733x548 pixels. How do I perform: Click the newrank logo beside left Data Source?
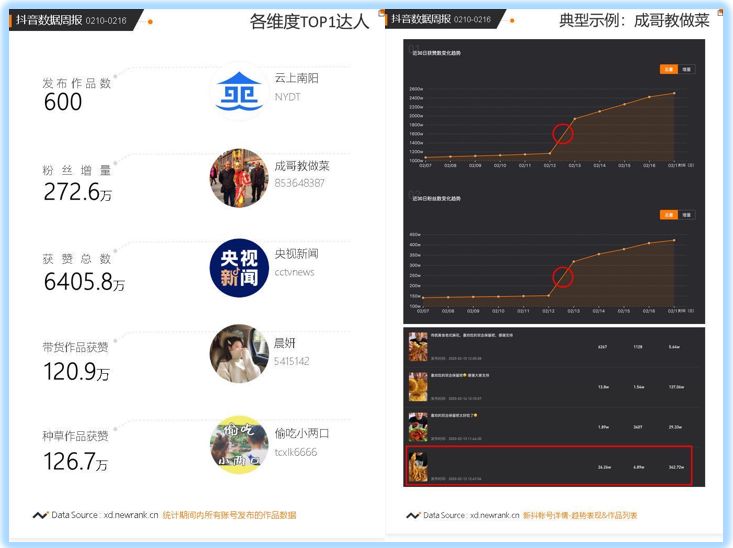click(x=40, y=515)
